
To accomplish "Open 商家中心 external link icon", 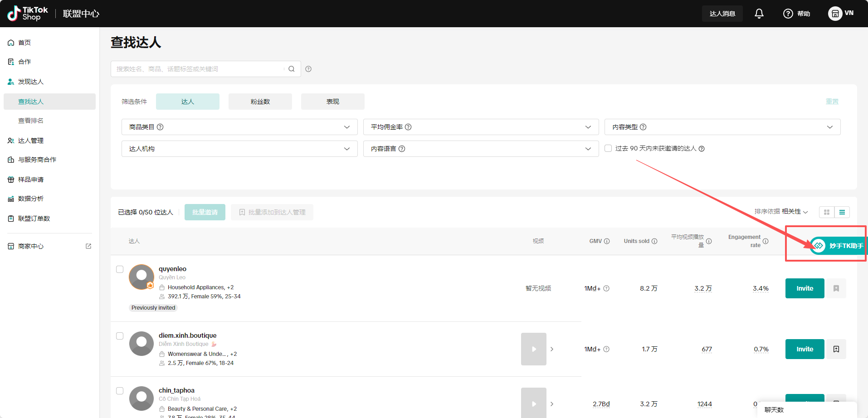I will pyautogui.click(x=88, y=246).
